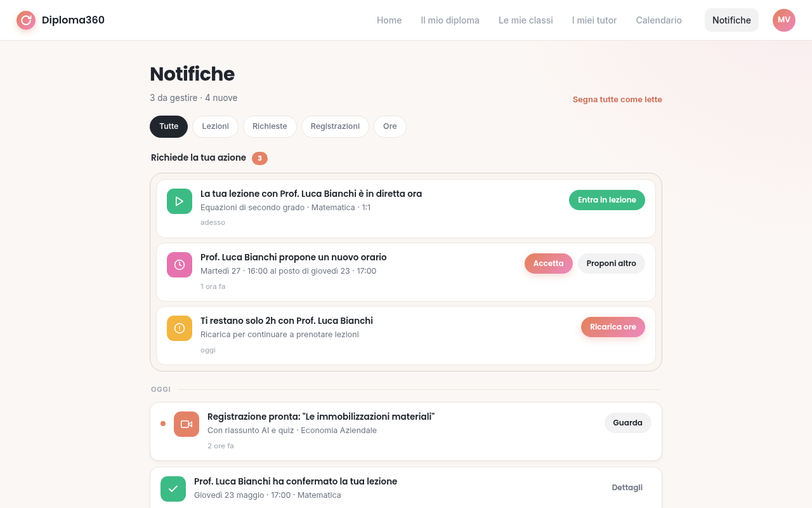
Task: Click the Notifiche page heading
Action: [192, 74]
